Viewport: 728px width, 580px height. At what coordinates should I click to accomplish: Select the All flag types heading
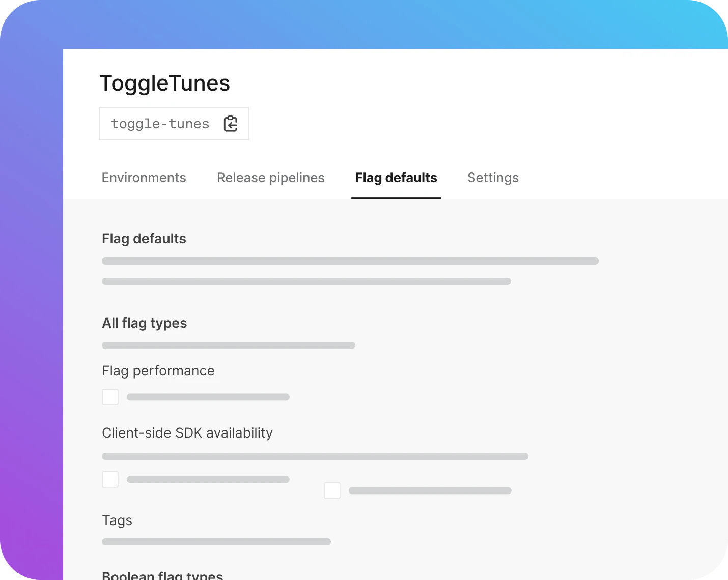pos(144,323)
